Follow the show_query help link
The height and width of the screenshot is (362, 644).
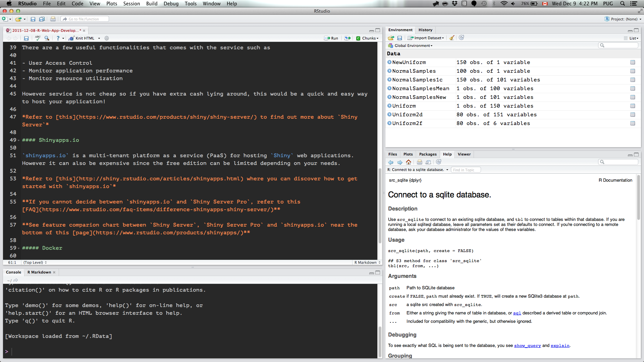pyautogui.click(x=527, y=346)
